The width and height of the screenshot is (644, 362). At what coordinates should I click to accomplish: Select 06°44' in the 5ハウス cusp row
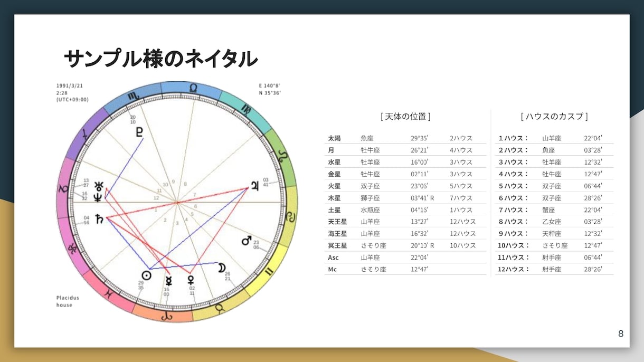coord(593,186)
